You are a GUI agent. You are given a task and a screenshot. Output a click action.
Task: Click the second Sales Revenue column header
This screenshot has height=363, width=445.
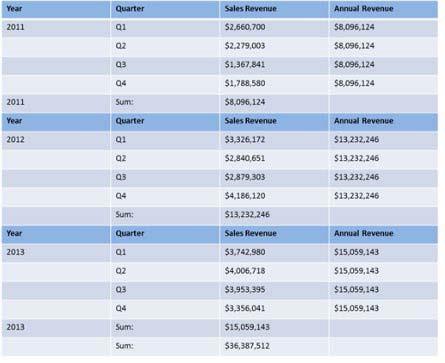(251, 121)
